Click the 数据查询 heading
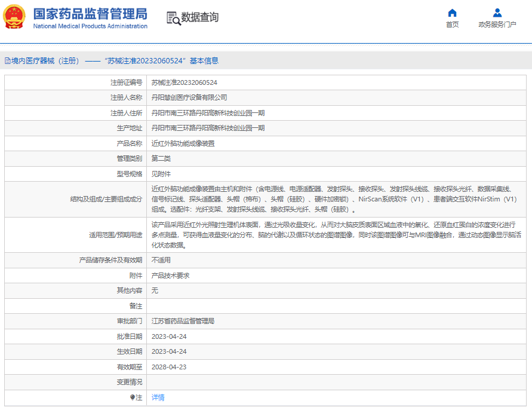Image resolution: width=532 pixels, height=410 pixels. pos(199,17)
